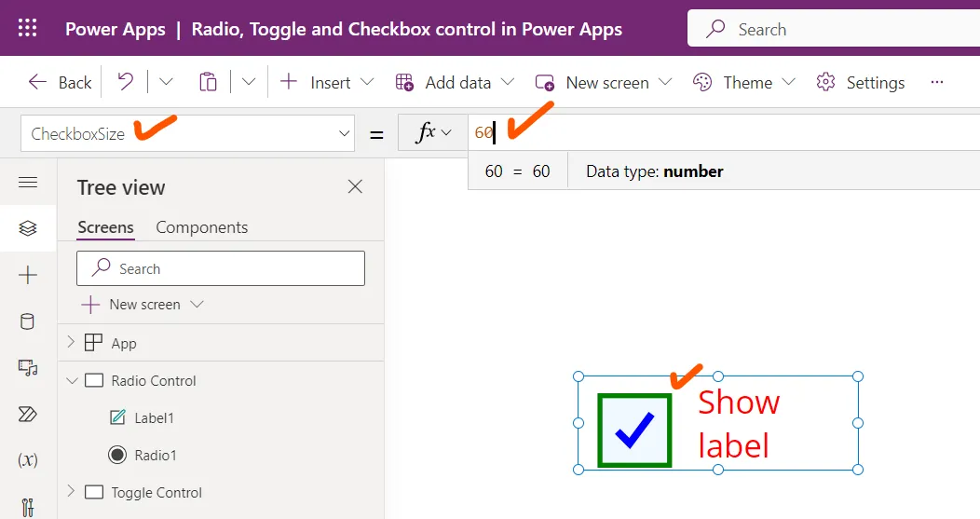Click the Paste clipboard icon
Image resolution: width=980 pixels, height=519 pixels.
[208, 82]
